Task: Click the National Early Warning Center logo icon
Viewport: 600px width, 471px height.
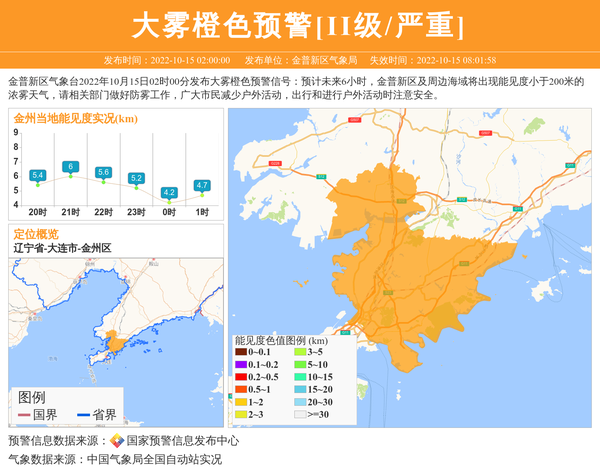Action: (x=117, y=441)
